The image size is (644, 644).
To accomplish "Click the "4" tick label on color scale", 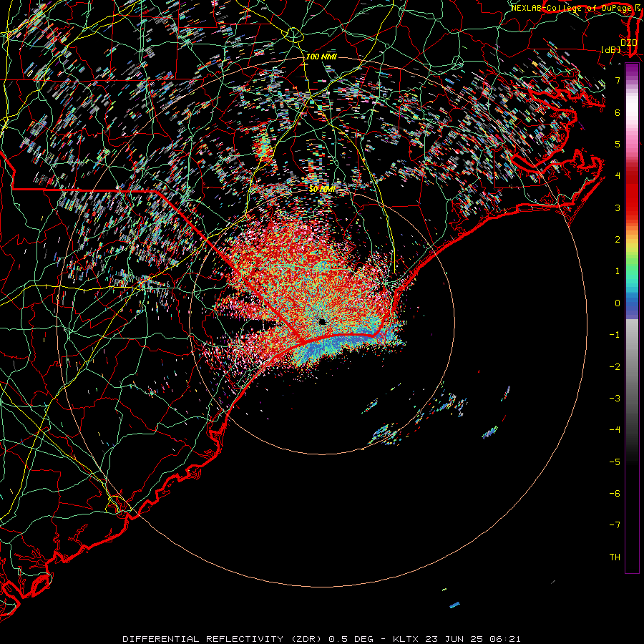I will 618,176.
